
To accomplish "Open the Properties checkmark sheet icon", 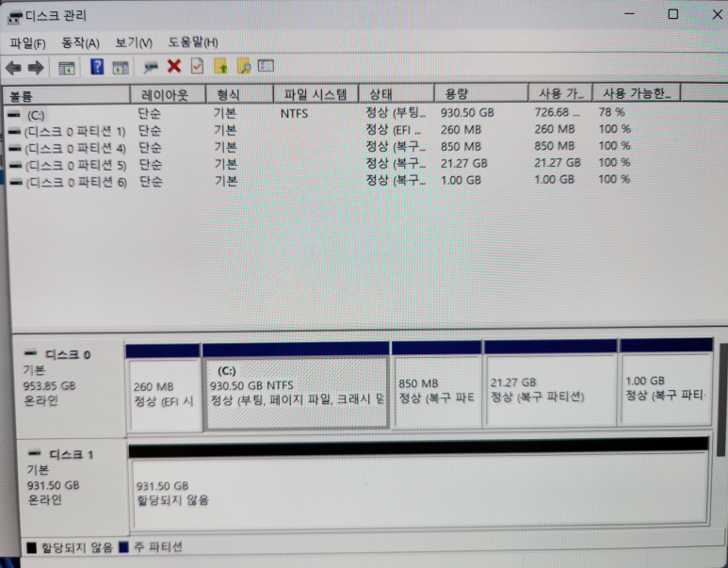I will coord(198,66).
